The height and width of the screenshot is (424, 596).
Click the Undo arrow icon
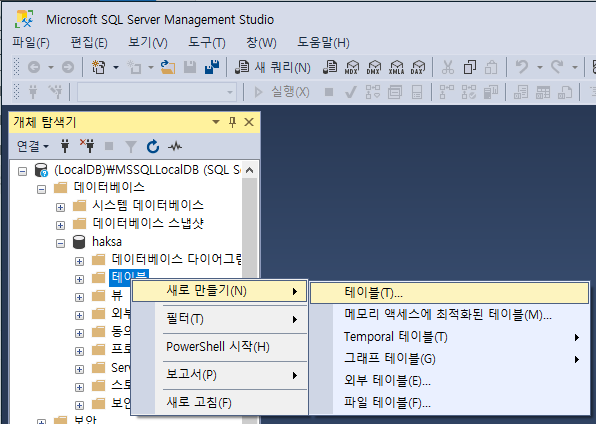522,67
